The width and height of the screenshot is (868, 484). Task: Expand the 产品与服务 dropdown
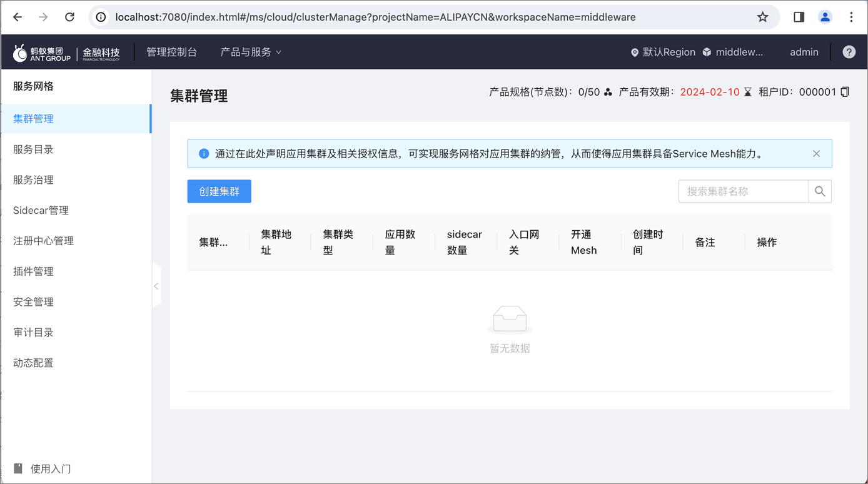click(x=250, y=52)
